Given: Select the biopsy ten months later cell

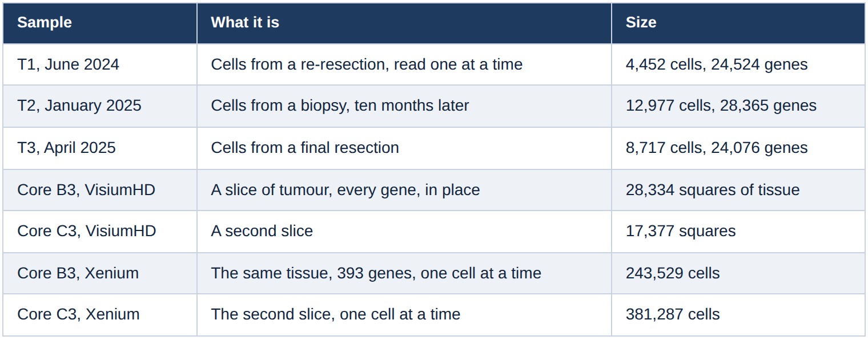Looking at the screenshot, I should tap(404, 106).
